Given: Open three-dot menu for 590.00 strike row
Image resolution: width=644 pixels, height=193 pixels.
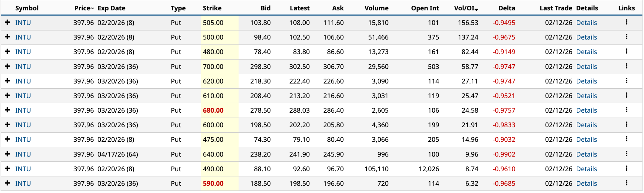Looking at the screenshot, I should click(x=626, y=183).
